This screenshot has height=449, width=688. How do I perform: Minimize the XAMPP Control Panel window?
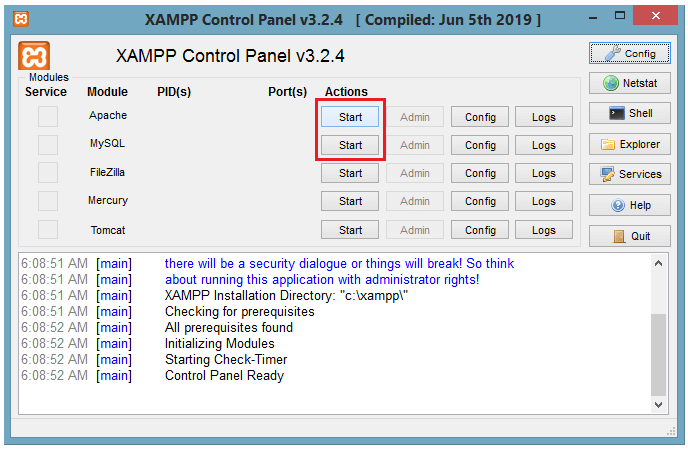(x=593, y=17)
